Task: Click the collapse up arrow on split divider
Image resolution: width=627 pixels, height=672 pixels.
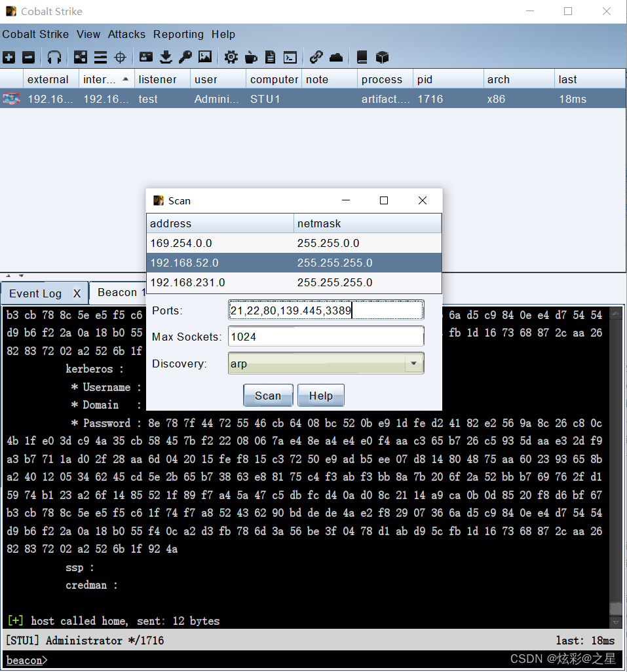Action: point(8,276)
